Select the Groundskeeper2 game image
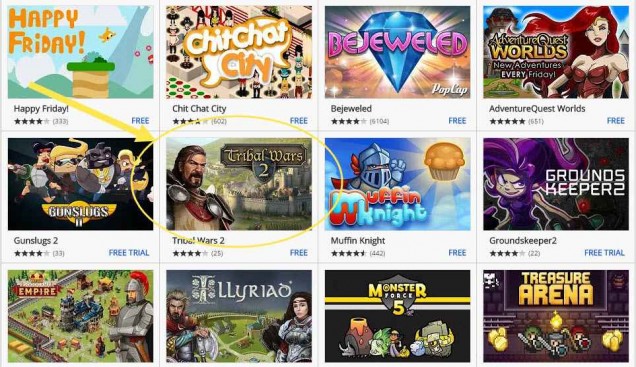The width and height of the screenshot is (636, 367). point(556,184)
